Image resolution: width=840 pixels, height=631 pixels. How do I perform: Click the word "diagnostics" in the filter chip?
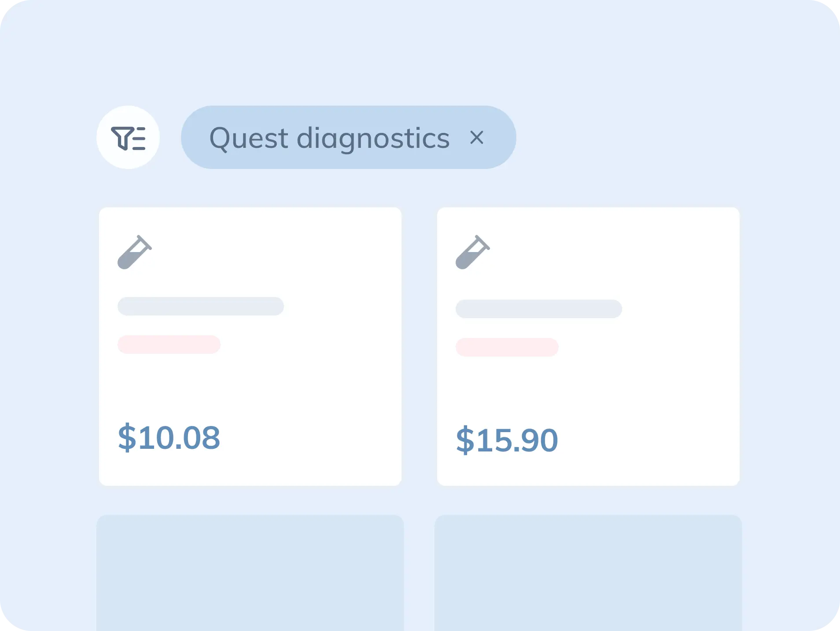click(x=373, y=138)
